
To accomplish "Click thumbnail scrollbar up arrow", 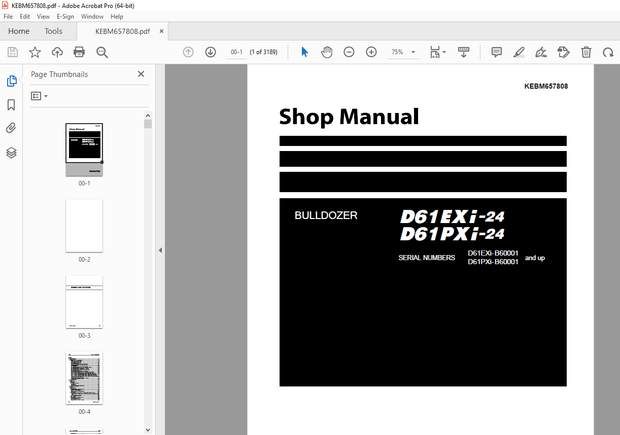I will (148, 115).
